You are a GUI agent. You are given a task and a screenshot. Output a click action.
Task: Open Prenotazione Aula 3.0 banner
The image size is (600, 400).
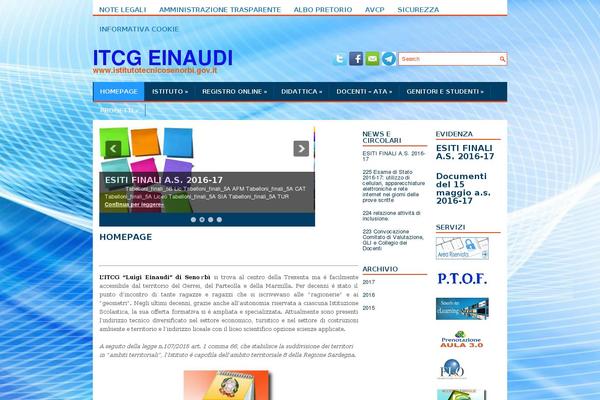click(461, 339)
